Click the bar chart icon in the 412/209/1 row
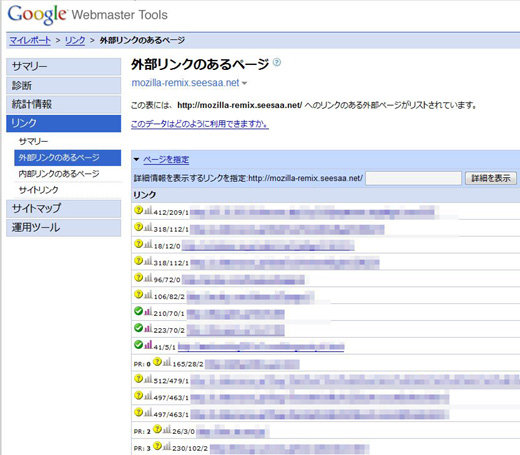The image size is (520, 455). click(x=148, y=210)
